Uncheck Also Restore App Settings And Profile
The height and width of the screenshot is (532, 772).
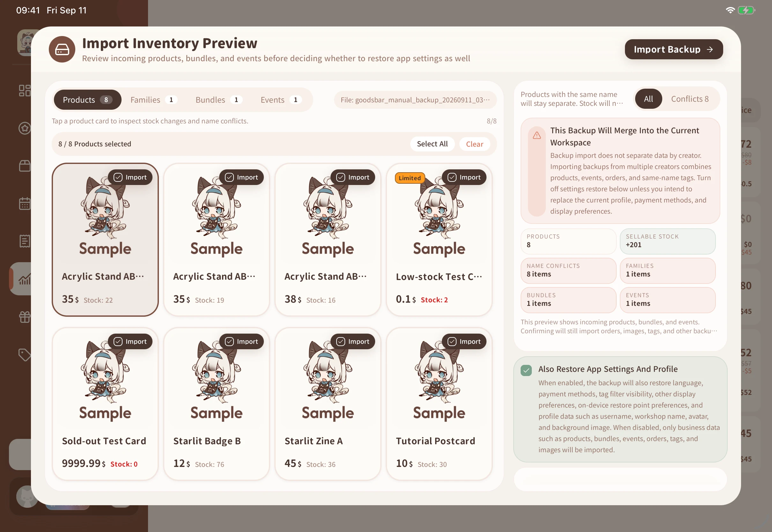(526, 370)
